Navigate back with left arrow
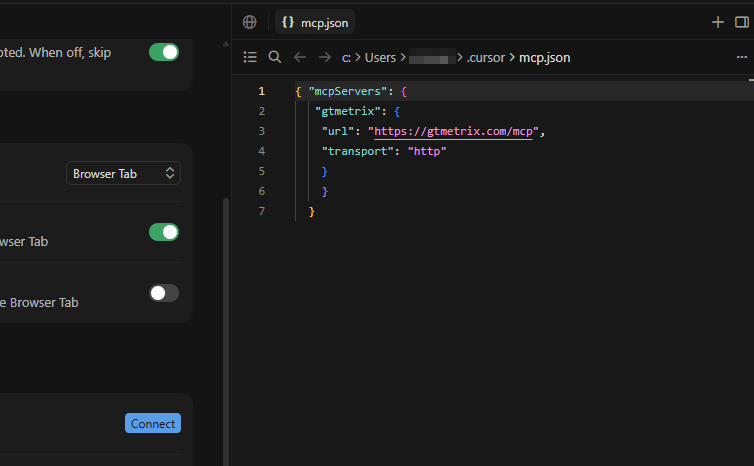 [x=300, y=57]
